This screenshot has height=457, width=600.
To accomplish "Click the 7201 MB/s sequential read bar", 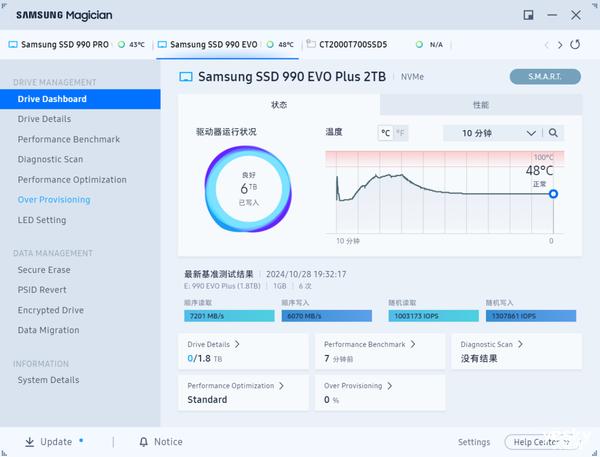I will click(x=229, y=316).
